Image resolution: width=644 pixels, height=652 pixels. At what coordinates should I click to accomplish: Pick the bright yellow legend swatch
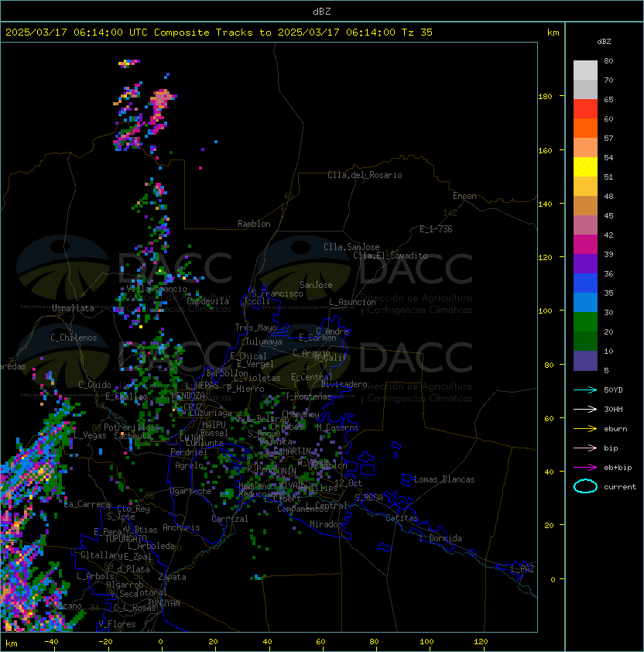point(585,167)
